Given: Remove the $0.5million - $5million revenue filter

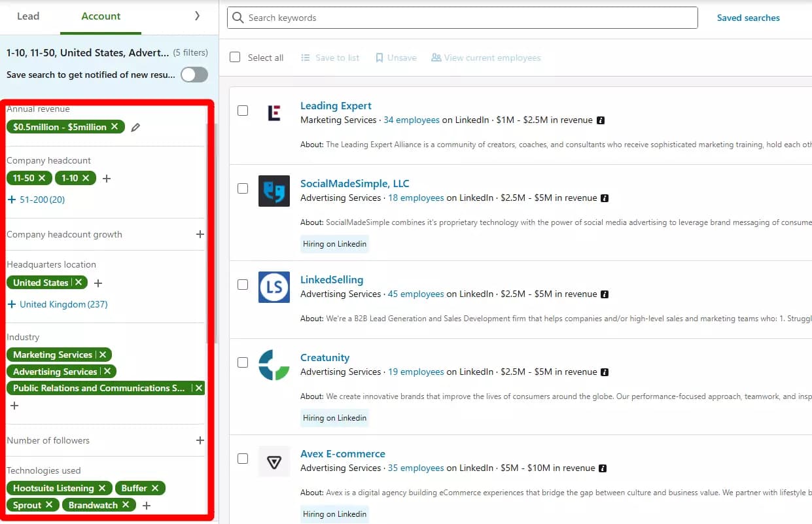Looking at the screenshot, I should [115, 127].
